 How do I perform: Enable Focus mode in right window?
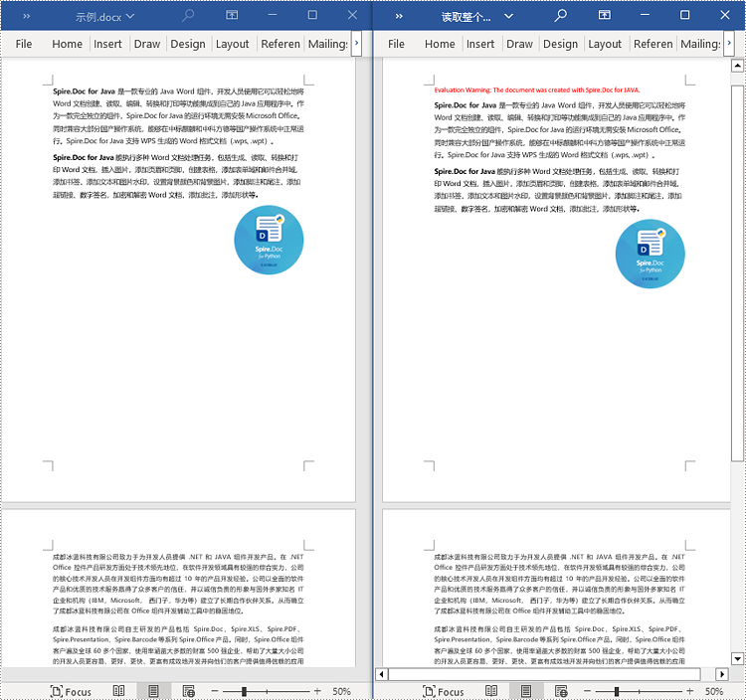(x=444, y=691)
